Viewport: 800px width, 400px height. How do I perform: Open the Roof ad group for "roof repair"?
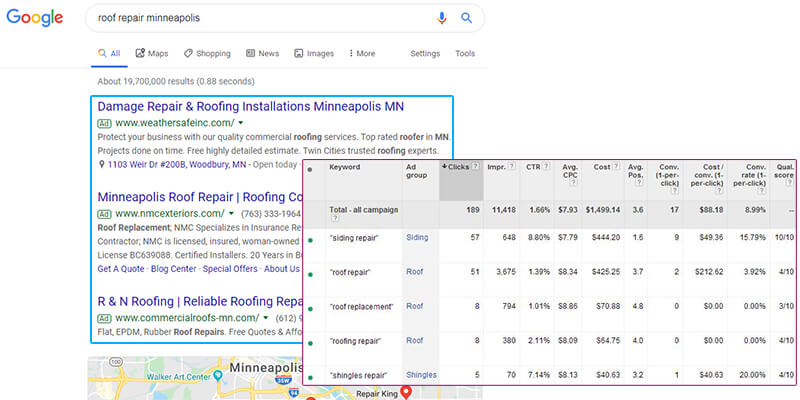click(x=414, y=272)
